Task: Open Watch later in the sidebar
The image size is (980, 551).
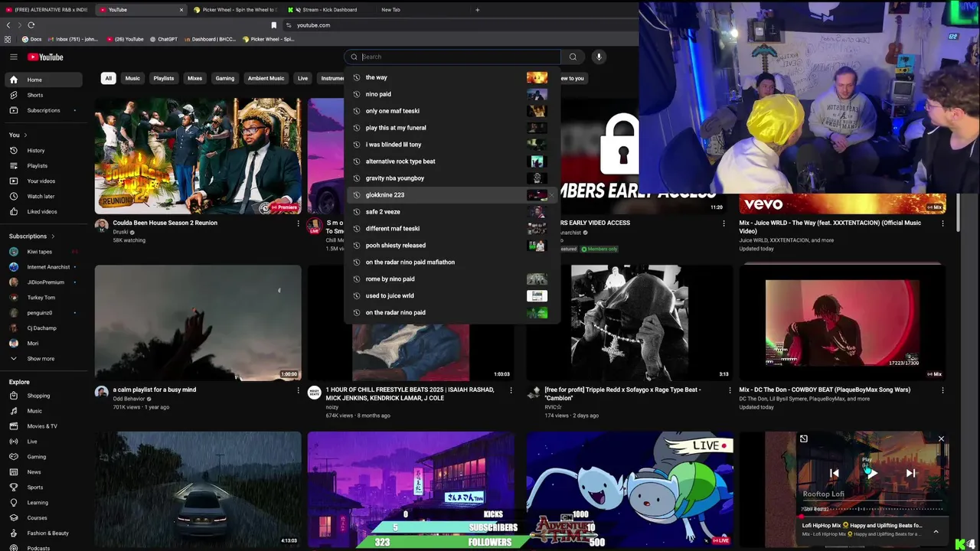Action: pos(43,197)
